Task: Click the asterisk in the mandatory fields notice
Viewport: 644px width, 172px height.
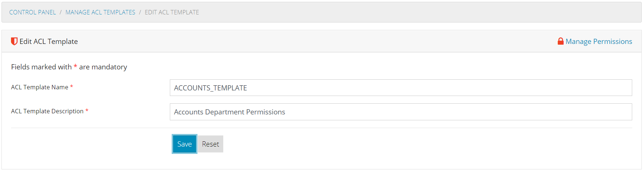Action: tap(75, 67)
